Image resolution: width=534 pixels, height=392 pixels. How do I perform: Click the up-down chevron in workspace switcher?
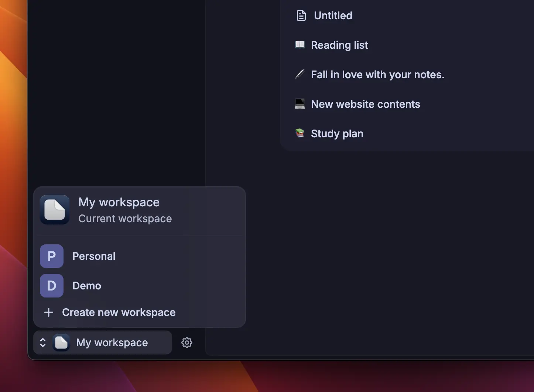(43, 343)
